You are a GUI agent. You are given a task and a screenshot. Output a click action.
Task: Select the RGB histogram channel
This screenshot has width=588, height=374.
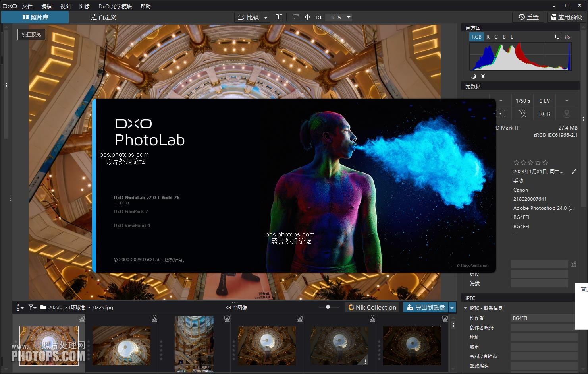476,37
